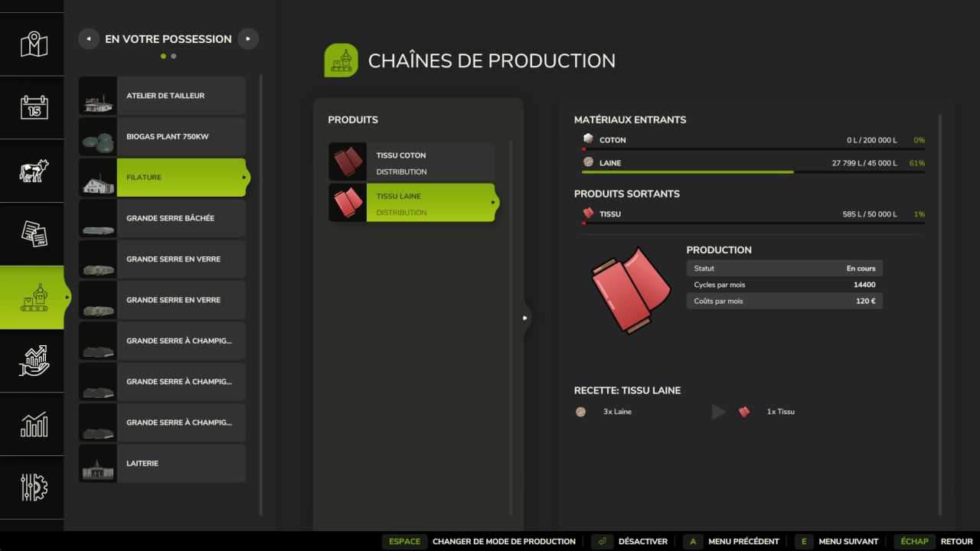Image resolution: width=980 pixels, height=551 pixels.
Task: Select Tissu Coton product
Action: 412,162
